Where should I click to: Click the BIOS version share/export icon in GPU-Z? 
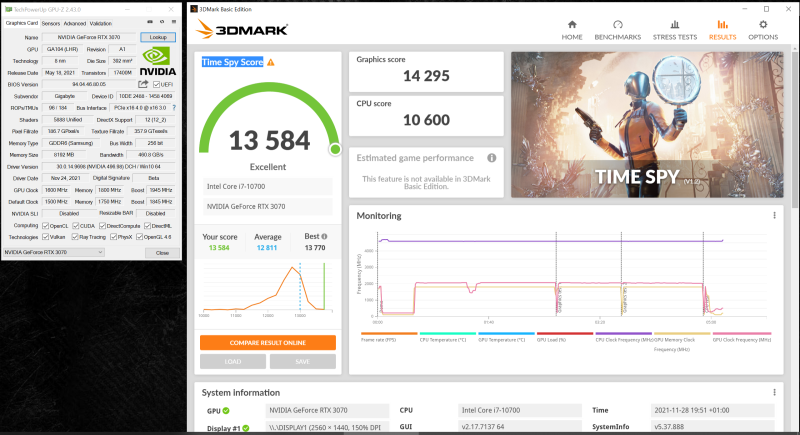(144, 84)
